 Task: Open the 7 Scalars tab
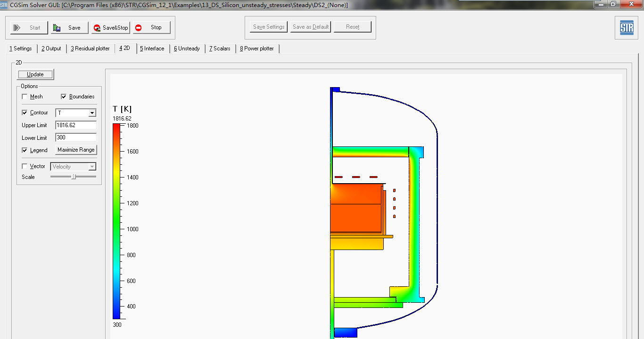220,48
